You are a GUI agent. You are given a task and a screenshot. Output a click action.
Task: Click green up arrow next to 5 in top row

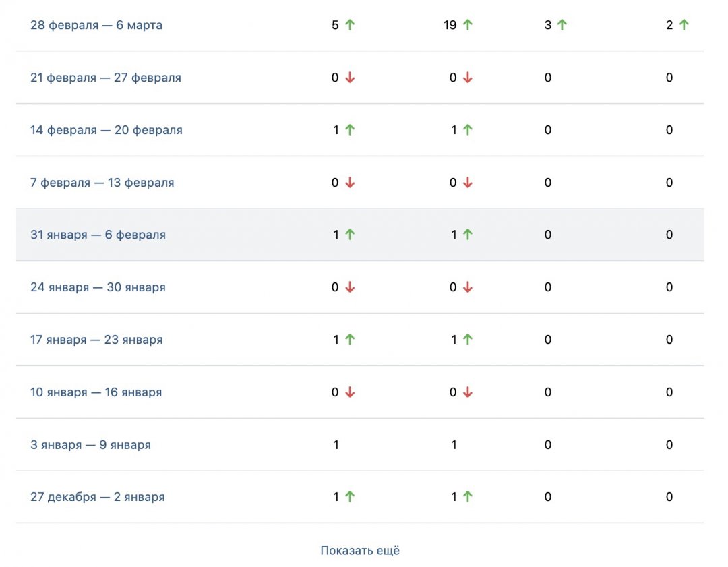coord(350,25)
